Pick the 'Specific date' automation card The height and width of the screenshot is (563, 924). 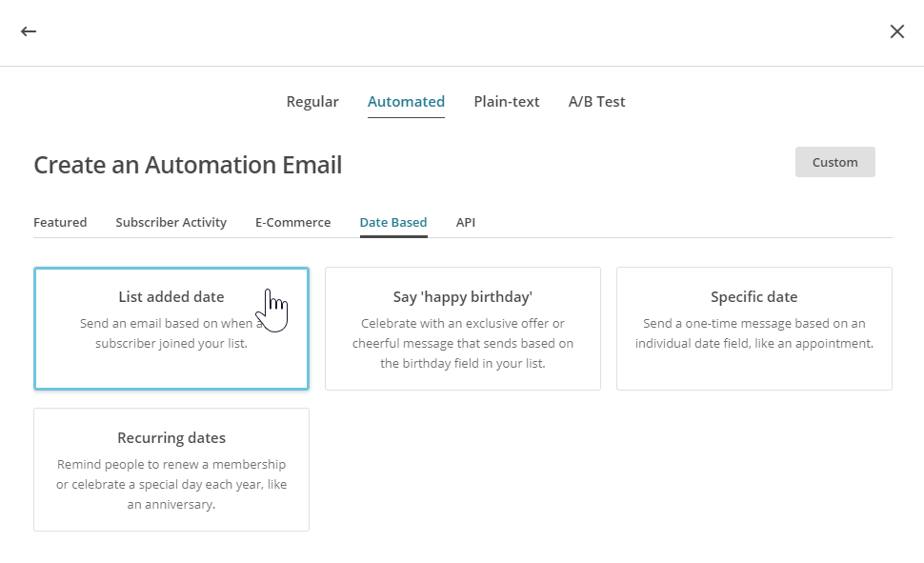click(754, 297)
